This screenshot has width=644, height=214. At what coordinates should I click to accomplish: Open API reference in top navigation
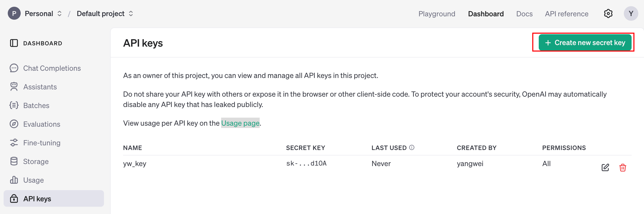[x=566, y=14]
